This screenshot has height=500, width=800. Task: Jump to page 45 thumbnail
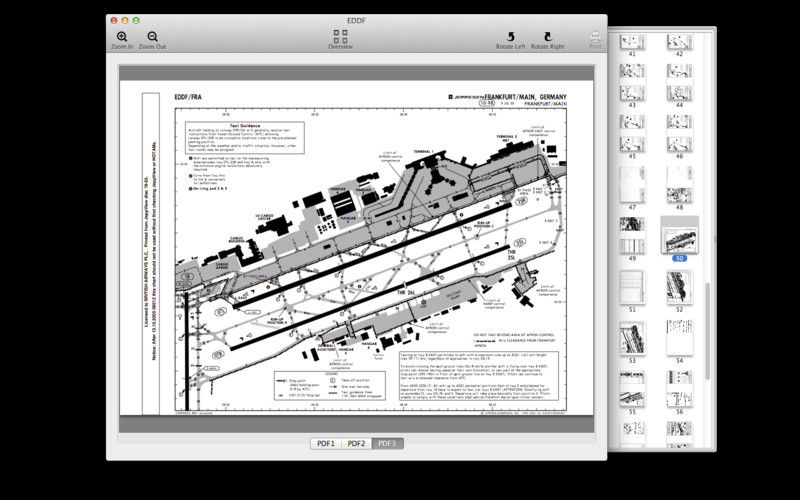(632, 133)
